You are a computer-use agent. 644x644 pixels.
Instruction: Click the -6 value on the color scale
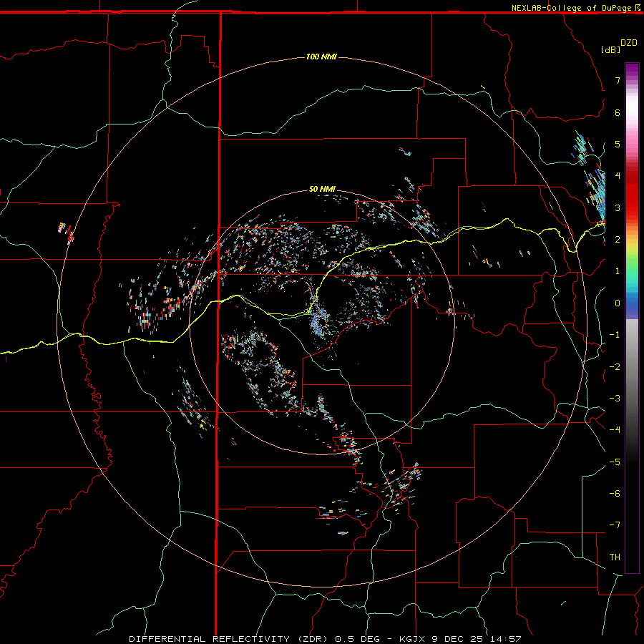(x=615, y=494)
